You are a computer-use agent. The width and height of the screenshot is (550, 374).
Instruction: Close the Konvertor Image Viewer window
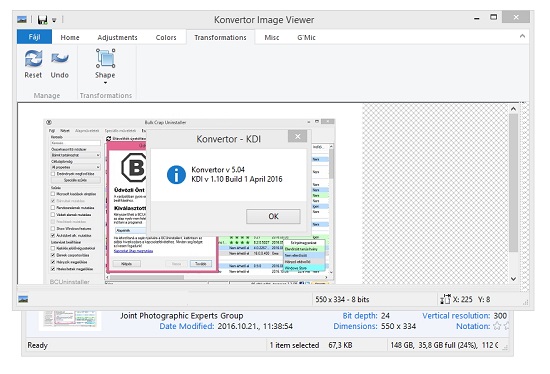coord(516,17)
